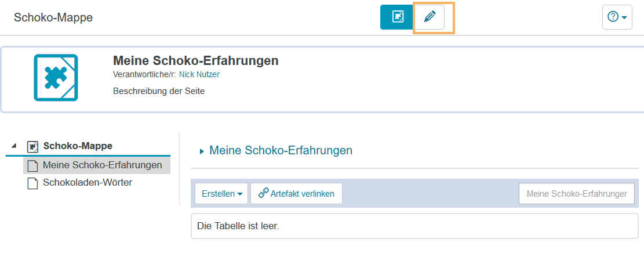Open the Nick Nutzer profile link
The width and height of the screenshot is (644, 275).
(199, 74)
